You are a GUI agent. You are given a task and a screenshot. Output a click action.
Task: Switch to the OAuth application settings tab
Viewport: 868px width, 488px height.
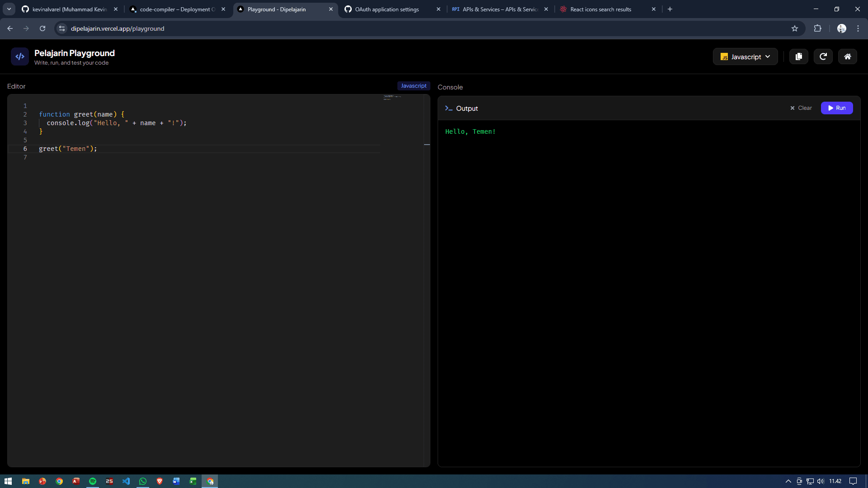point(387,9)
